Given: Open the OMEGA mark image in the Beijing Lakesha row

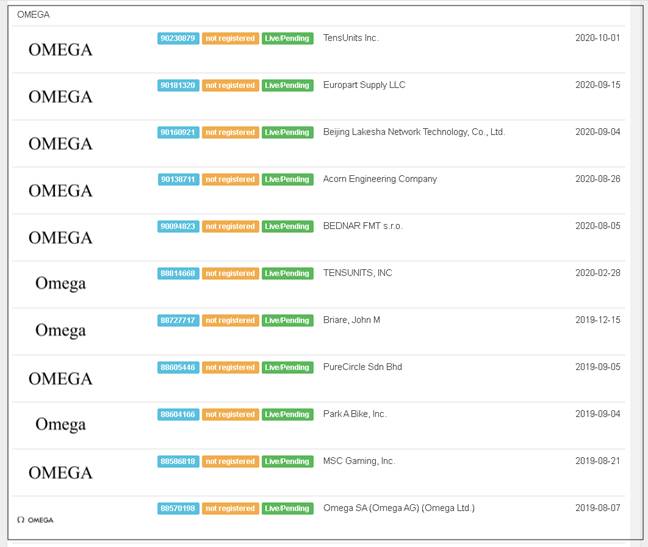Looking at the screenshot, I should [x=60, y=144].
